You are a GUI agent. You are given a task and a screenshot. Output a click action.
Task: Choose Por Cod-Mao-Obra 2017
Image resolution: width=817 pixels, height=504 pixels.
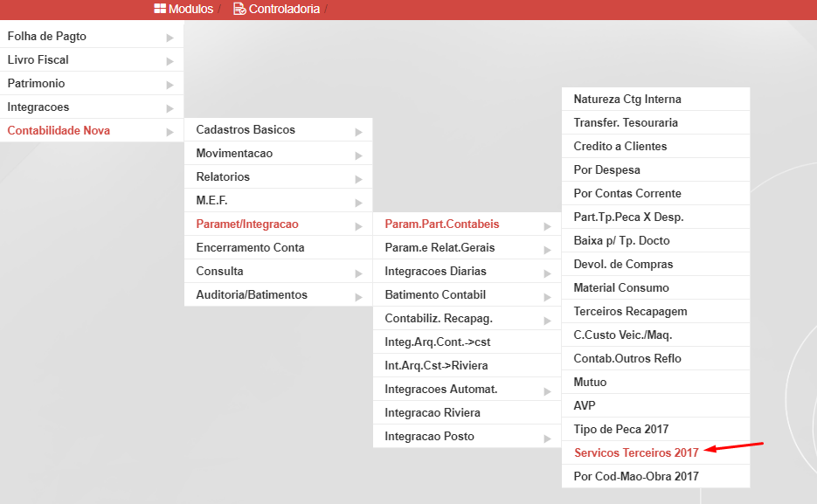click(x=655, y=476)
